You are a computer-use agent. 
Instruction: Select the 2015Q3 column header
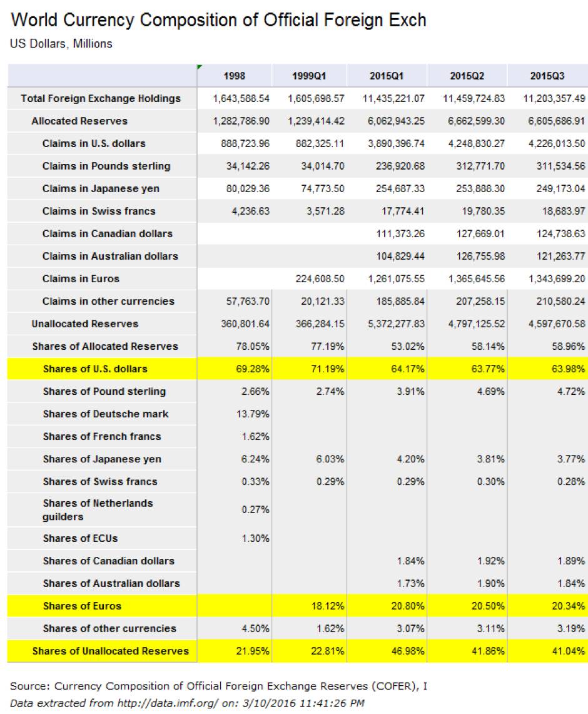pos(547,76)
